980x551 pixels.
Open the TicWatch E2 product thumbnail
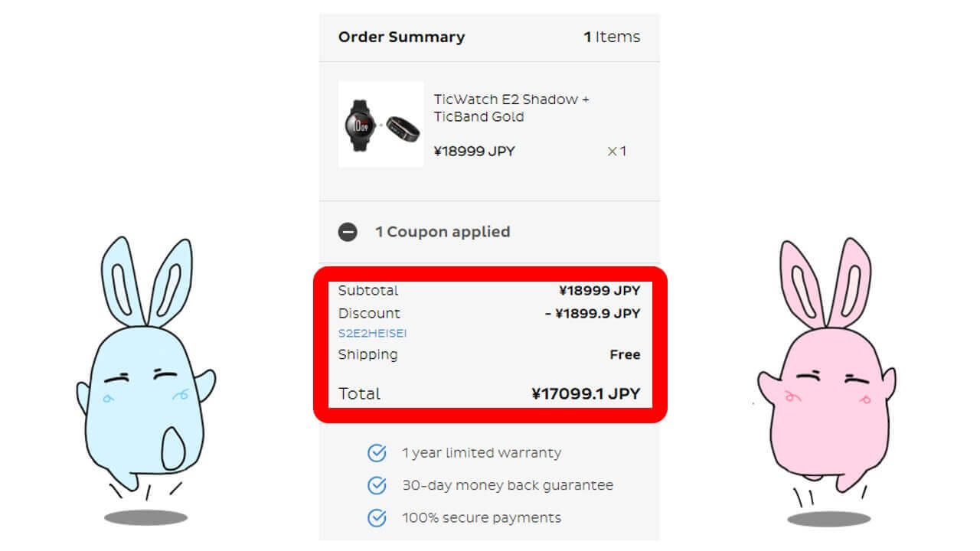coord(381,124)
